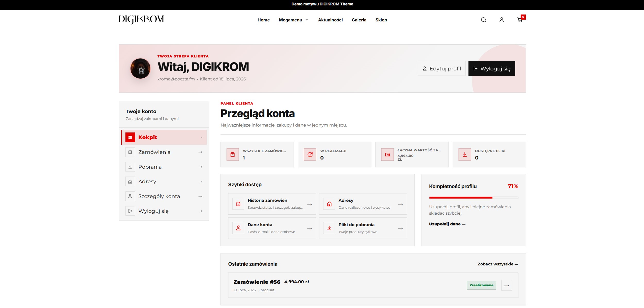
Task: Click the arrow beside Pobrania in sidebar
Action: (200, 167)
